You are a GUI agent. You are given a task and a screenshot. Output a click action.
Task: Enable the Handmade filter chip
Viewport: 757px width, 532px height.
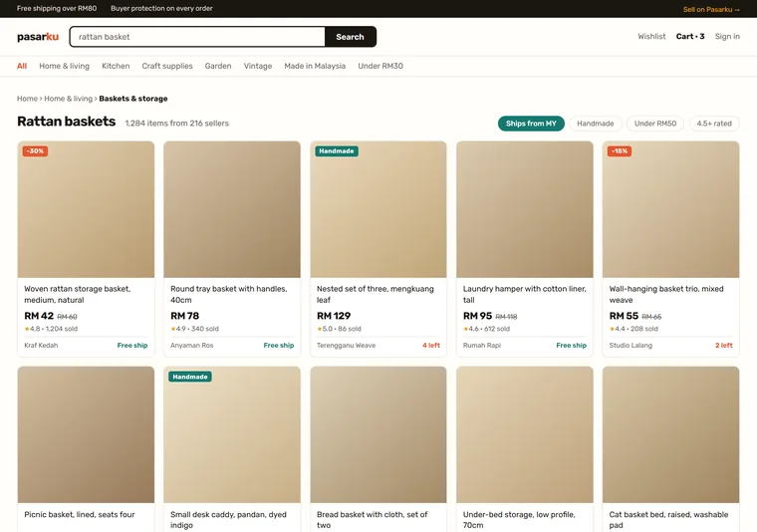pyautogui.click(x=596, y=124)
